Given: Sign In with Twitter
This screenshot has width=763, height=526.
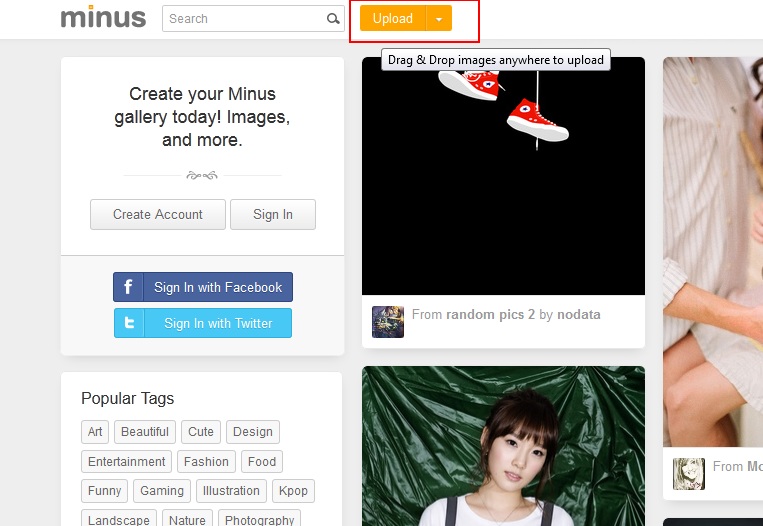Looking at the screenshot, I should pyautogui.click(x=203, y=323).
